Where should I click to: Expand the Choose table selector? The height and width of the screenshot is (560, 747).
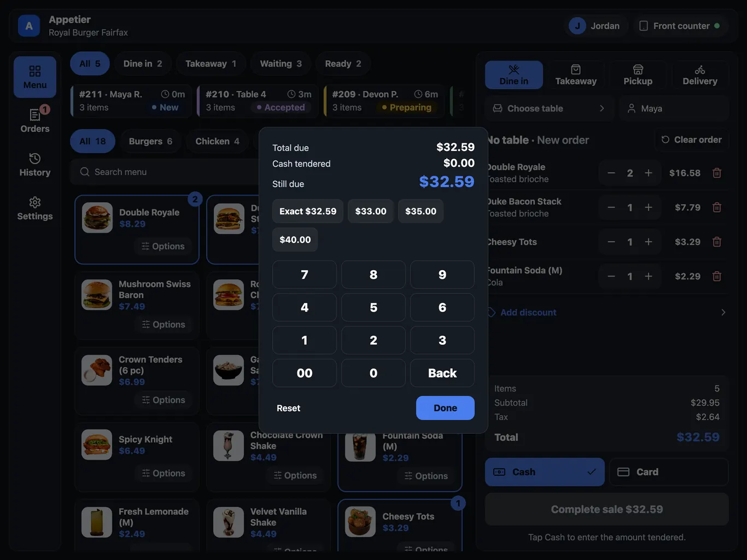(550, 108)
